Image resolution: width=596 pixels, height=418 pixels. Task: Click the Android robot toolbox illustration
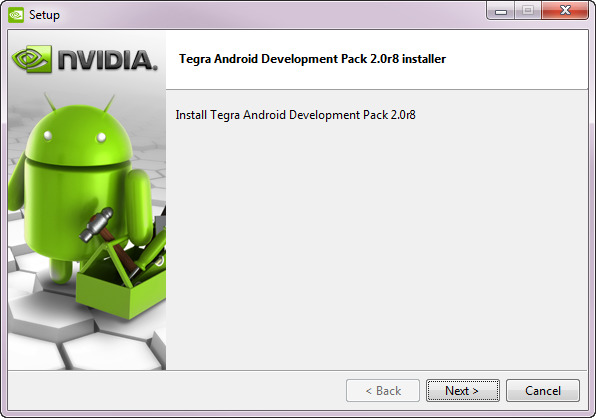tap(87, 205)
